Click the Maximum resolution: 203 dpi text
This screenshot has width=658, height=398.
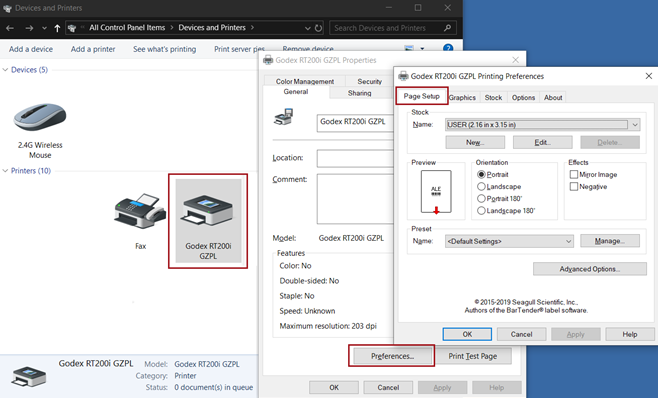click(328, 326)
